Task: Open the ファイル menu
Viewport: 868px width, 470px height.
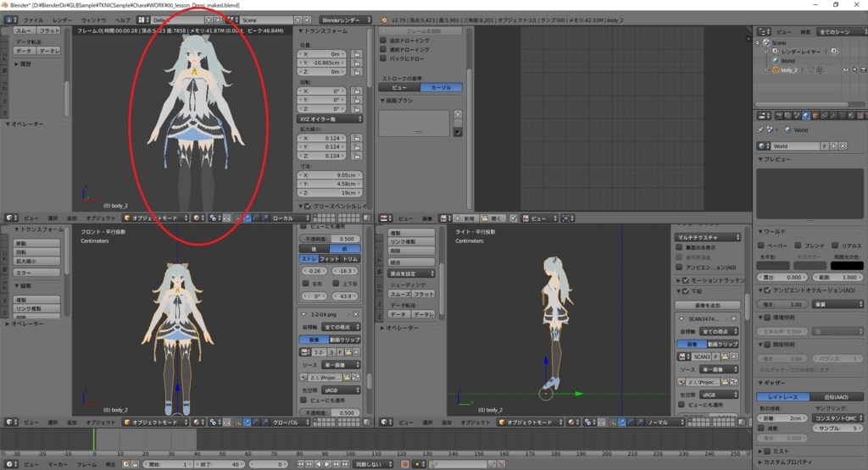Action: point(33,20)
